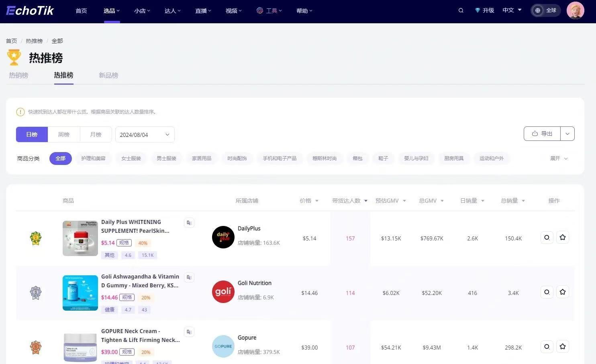Click translate icon for Daily Plus product
The height and width of the screenshot is (364, 596).
pyautogui.click(x=189, y=223)
